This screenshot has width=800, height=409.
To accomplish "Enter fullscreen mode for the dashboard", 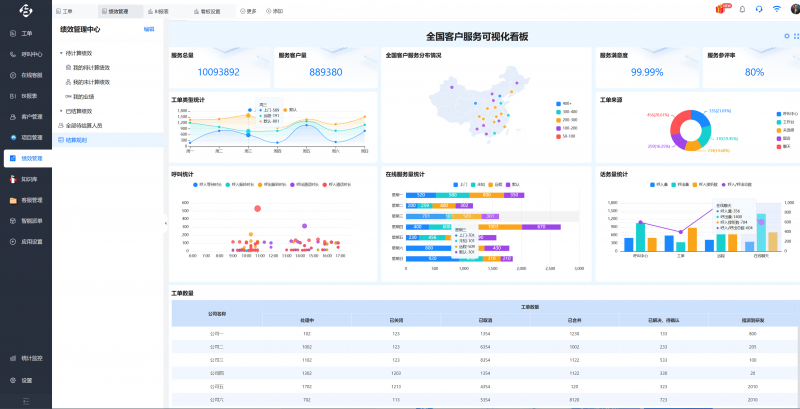I will coord(796,36).
